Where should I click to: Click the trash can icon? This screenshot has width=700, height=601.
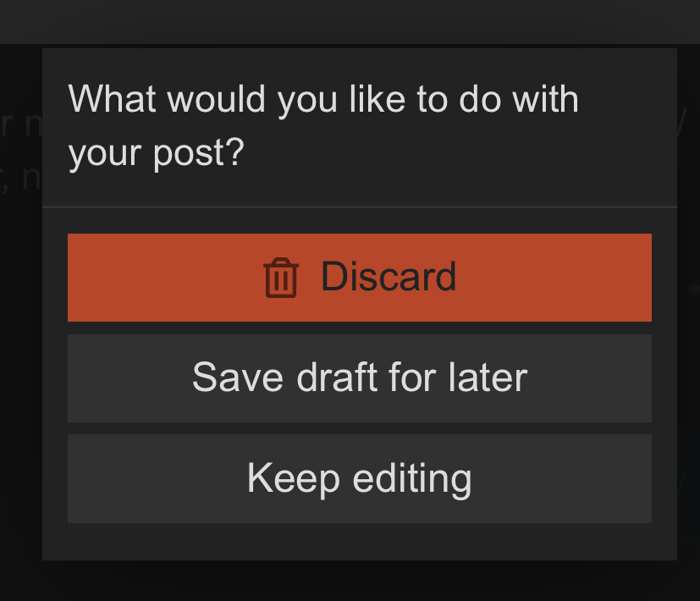coord(280,278)
